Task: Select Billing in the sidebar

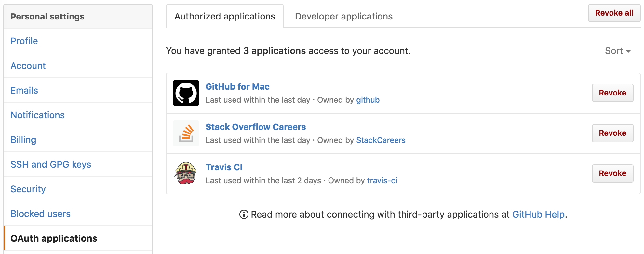Action: tap(78, 140)
